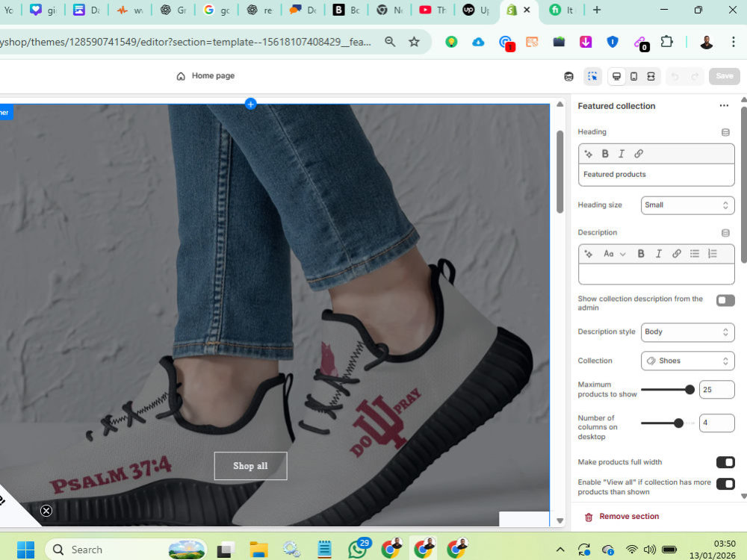The width and height of the screenshot is (747, 560).
Task: Connect dynamic source for Description
Action: (x=725, y=233)
